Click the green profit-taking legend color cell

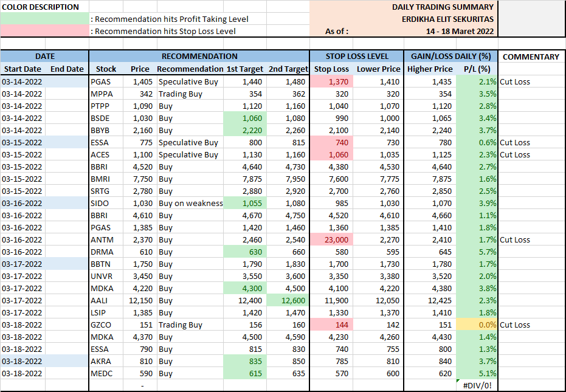(x=44, y=19)
